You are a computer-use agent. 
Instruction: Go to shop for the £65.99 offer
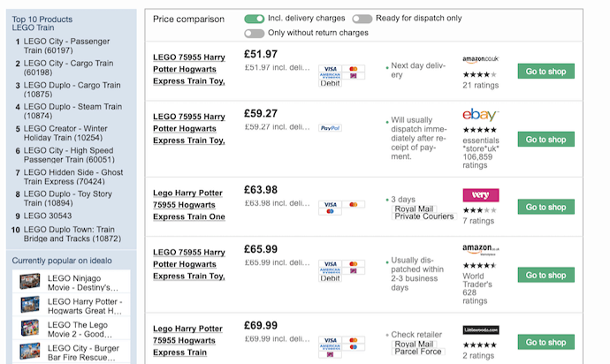pos(545,275)
